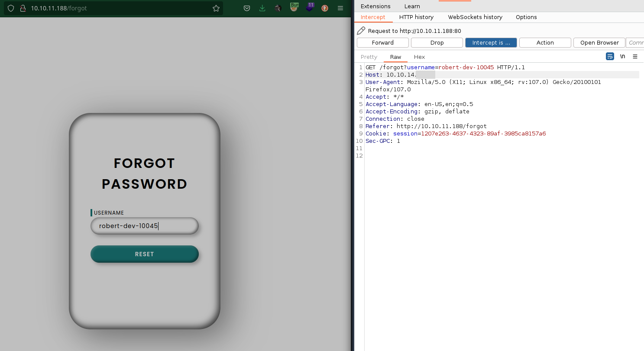Viewport: 644px width, 351px height.
Task: Open the WebSockets history tab
Action: pos(475,17)
